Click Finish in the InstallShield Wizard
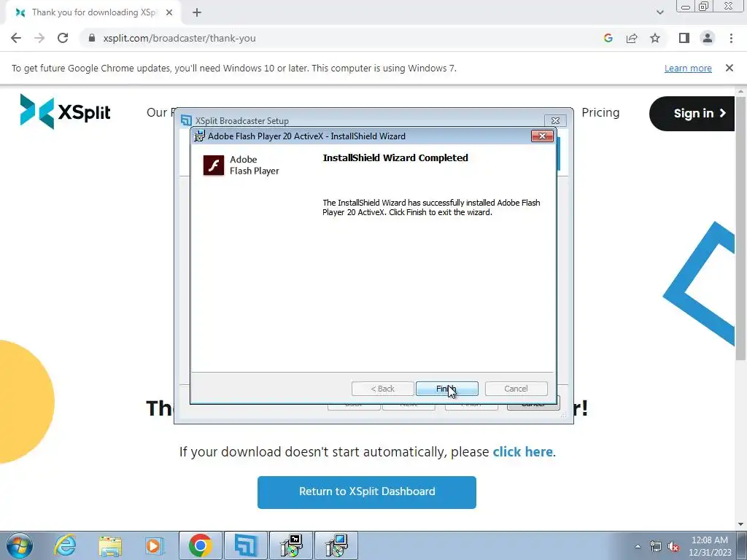The height and width of the screenshot is (560, 747). [x=447, y=389]
